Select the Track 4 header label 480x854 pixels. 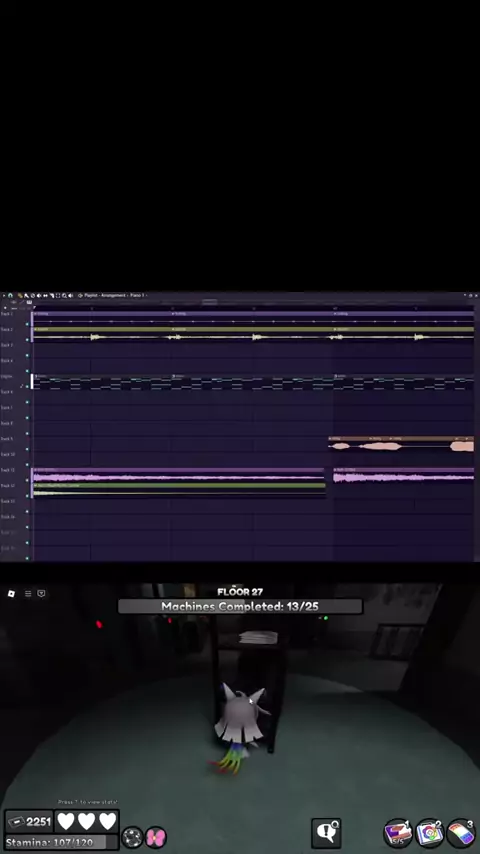click(x=7, y=361)
